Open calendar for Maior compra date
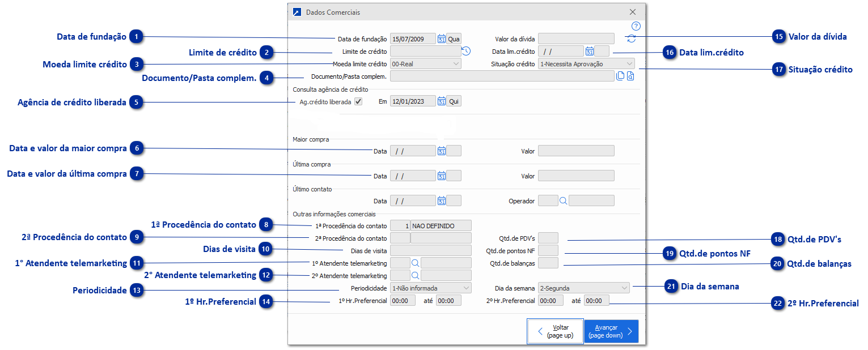 (442, 151)
